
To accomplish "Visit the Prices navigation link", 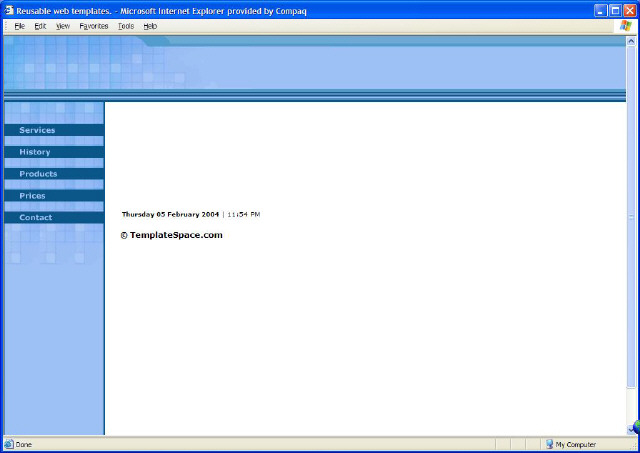I will coord(32,196).
